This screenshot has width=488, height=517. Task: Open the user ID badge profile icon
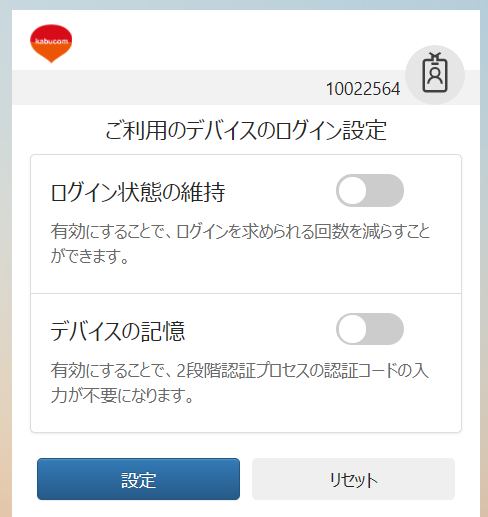[435, 75]
